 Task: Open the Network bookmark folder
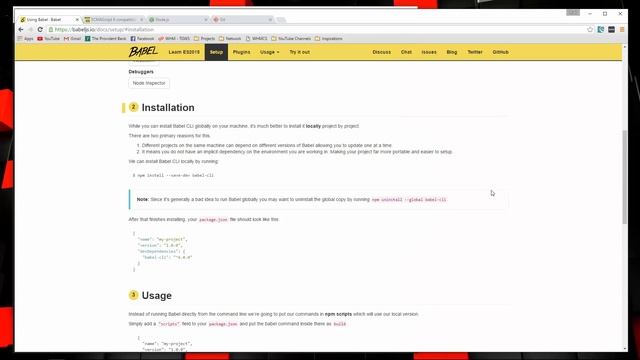[x=230, y=39]
